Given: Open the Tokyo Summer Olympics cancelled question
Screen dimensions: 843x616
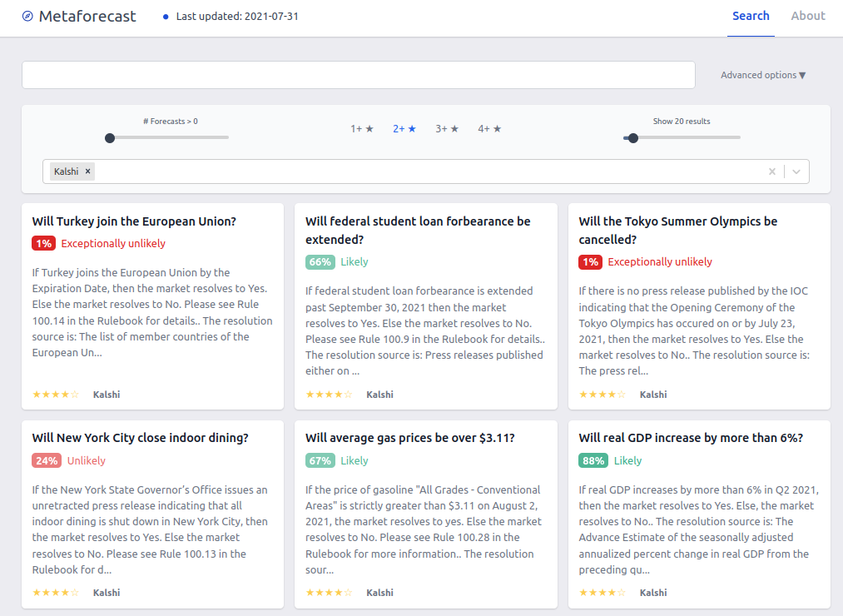Looking at the screenshot, I should 678,231.
